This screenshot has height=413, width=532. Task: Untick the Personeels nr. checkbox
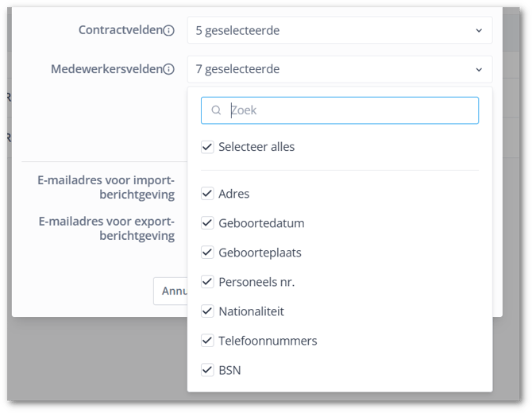(207, 282)
